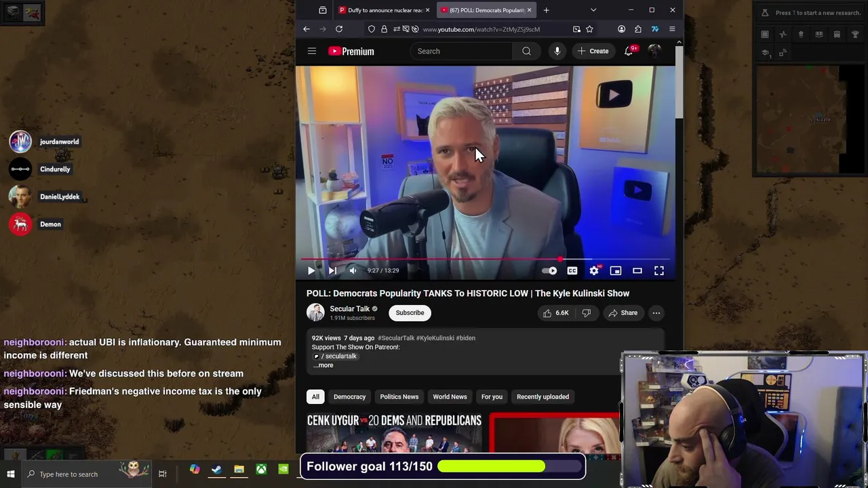Open patreon /seculartalk link
This screenshot has width=868, height=488.
[335, 356]
